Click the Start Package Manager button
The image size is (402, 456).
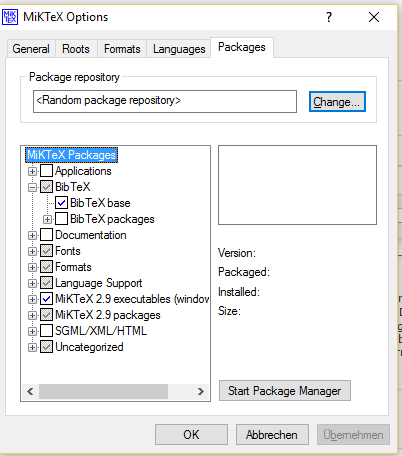tap(285, 391)
